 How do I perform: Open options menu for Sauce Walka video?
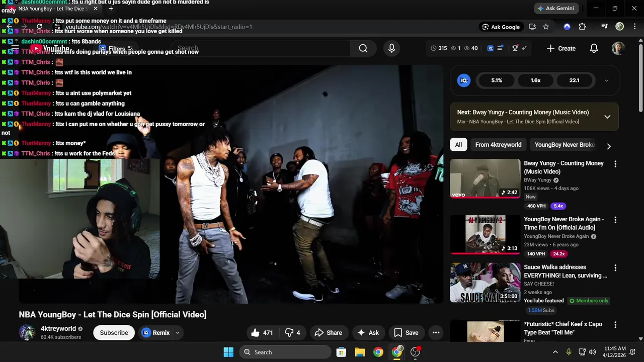pyautogui.click(x=615, y=268)
